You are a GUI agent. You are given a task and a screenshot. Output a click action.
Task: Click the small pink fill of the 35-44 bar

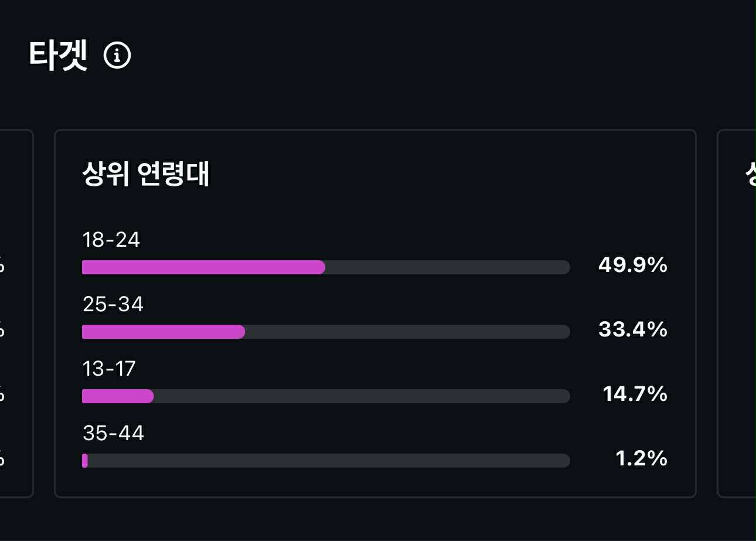[85, 461]
